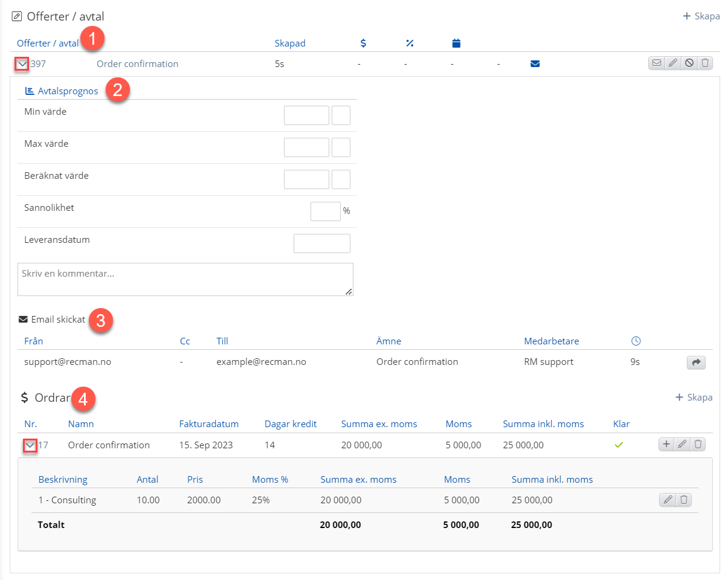Sort emails by Från column
Viewport: 728px width, 580px height.
click(x=34, y=341)
